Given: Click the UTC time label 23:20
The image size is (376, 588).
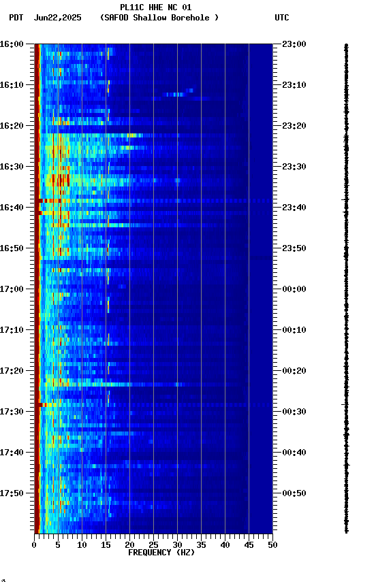Looking at the screenshot, I should pos(294,126).
